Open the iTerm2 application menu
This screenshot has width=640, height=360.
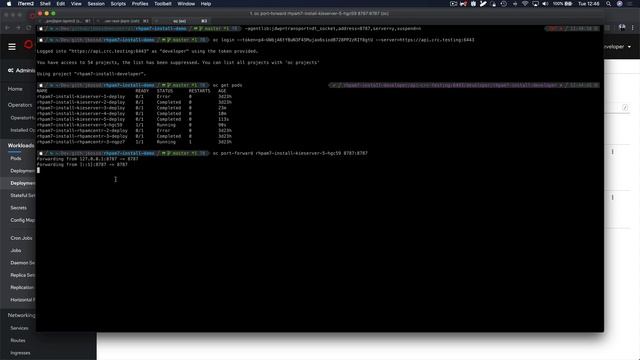click(26, 4)
